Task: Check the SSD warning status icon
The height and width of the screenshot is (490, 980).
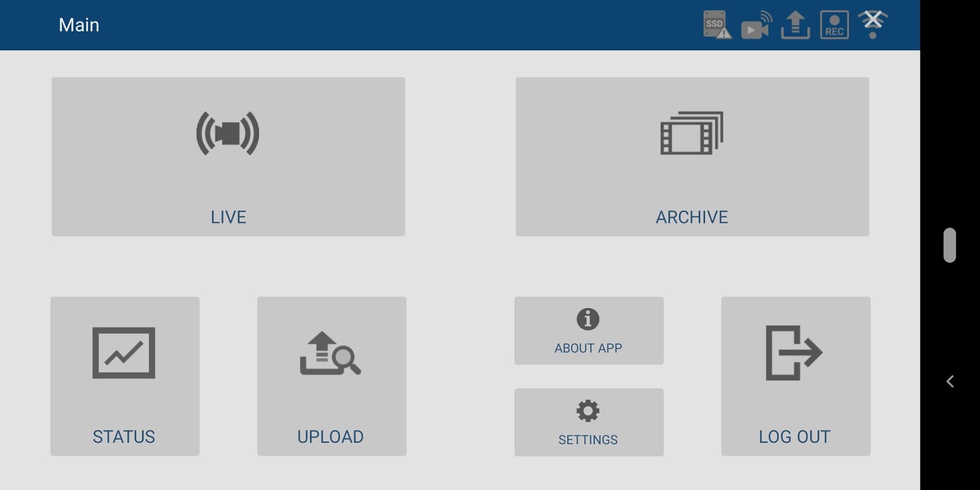Action: tap(717, 25)
